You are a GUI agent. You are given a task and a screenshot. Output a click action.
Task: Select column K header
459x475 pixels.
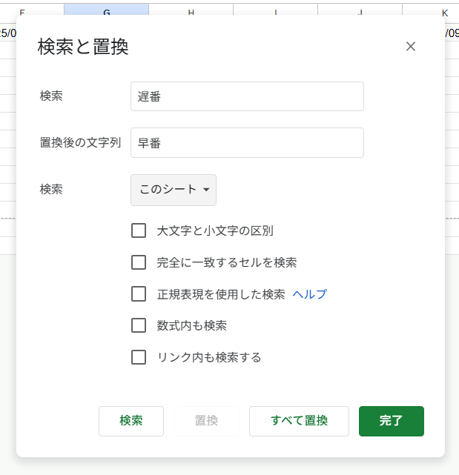(x=431, y=10)
